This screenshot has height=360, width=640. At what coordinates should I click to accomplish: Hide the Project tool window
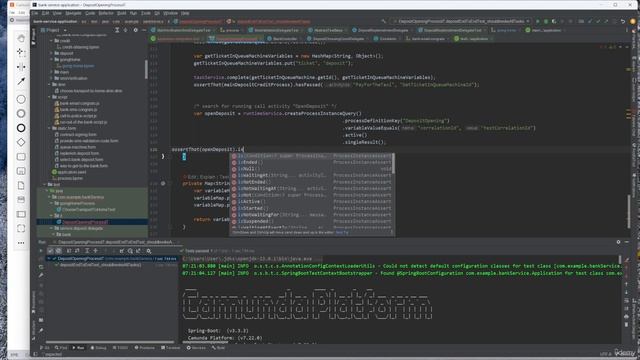click(x=144, y=30)
